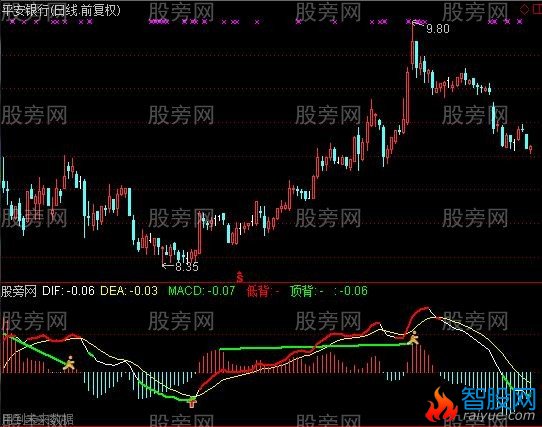Screen dimensions: 542x427
Task: Click the trailing green -0.06 indicator value
Action: tap(354, 291)
